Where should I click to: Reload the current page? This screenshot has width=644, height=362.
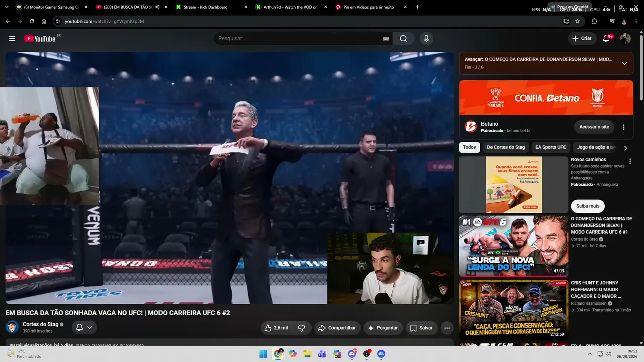coord(32,21)
